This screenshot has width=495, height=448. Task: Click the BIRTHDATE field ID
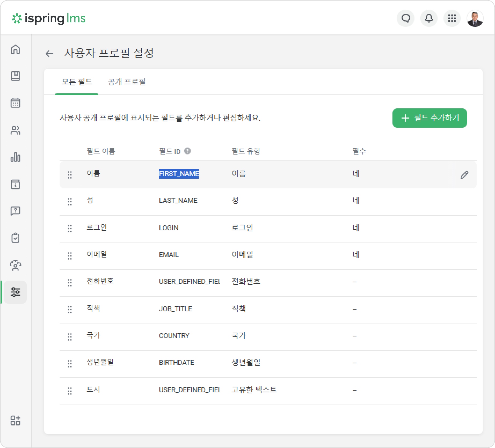tap(177, 363)
